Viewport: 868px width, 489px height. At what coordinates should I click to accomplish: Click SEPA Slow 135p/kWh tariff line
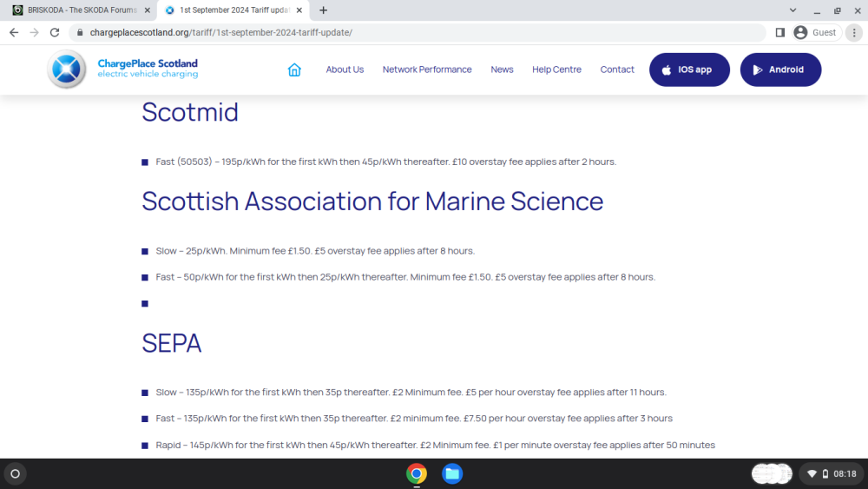coord(411,392)
